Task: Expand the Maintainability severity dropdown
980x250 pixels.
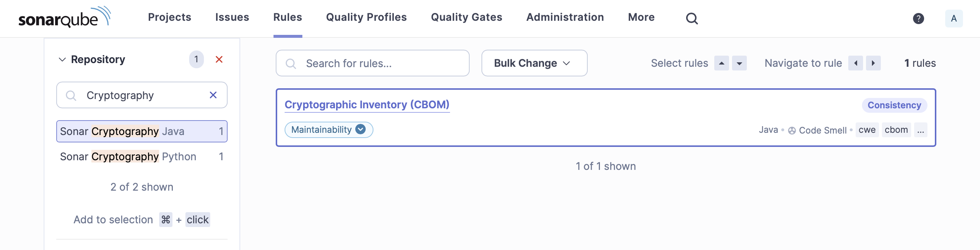Action: pyautogui.click(x=360, y=129)
